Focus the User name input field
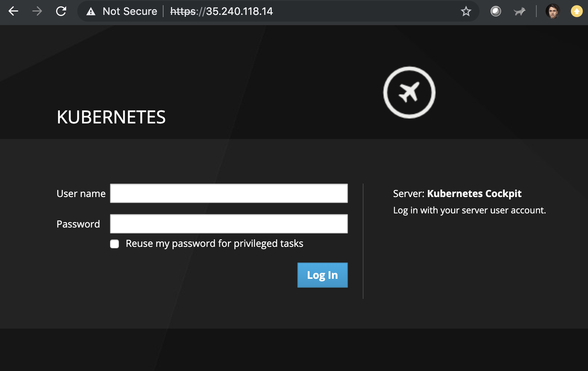The image size is (588, 371). [x=229, y=193]
